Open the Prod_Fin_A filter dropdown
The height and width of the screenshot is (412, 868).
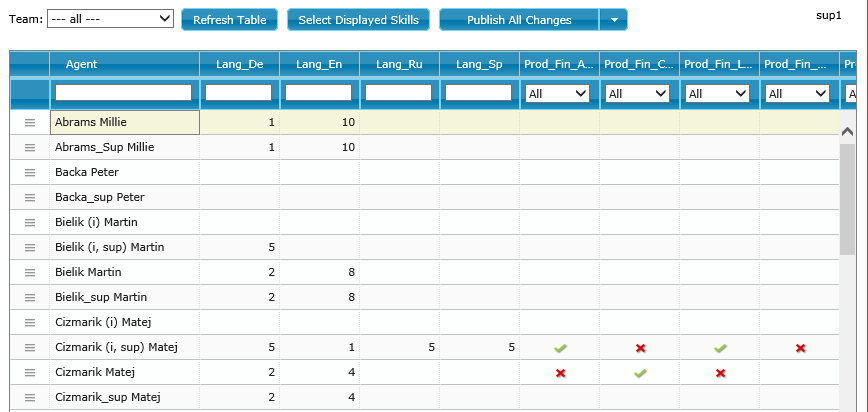click(x=558, y=93)
